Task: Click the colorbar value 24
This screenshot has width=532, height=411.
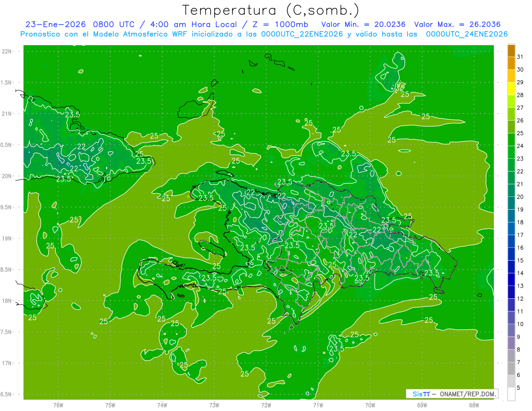Action: 520,146
